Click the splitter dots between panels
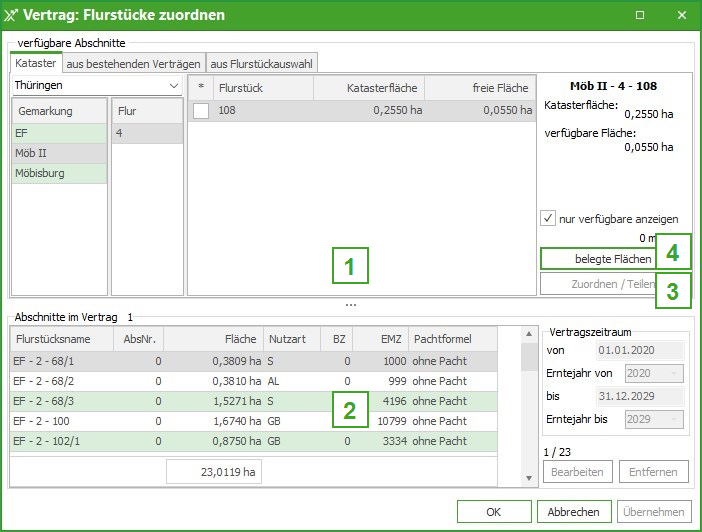The width and height of the screenshot is (702, 532). (x=351, y=304)
